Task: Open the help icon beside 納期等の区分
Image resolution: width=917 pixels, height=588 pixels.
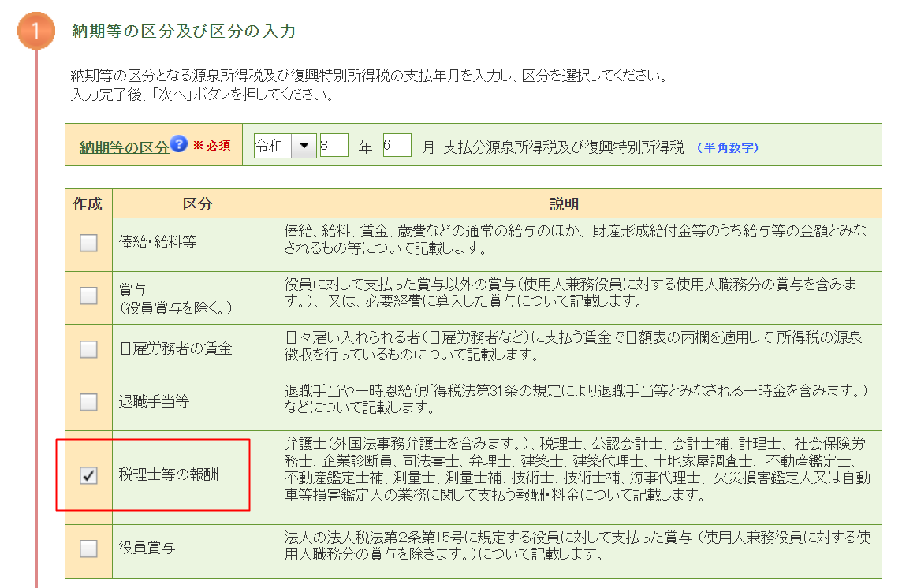Action: pos(179,143)
